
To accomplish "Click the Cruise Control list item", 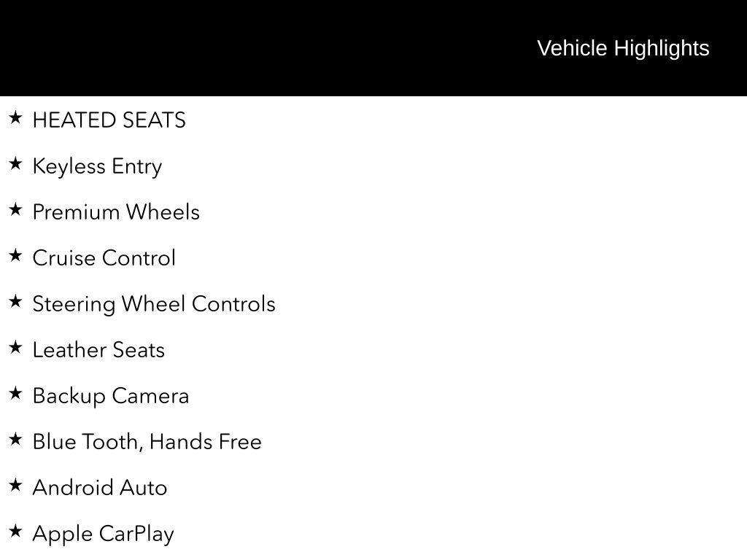I will click(104, 258).
